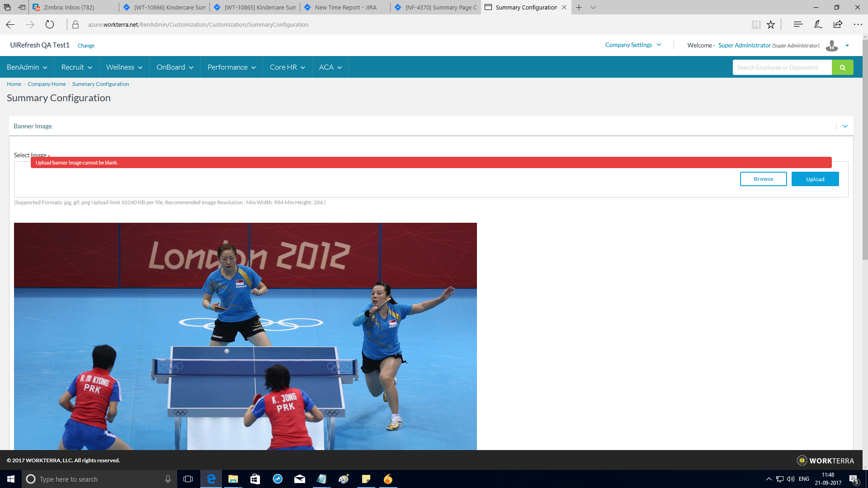
Task: Open the Edge Hub icon
Action: tap(798, 24)
